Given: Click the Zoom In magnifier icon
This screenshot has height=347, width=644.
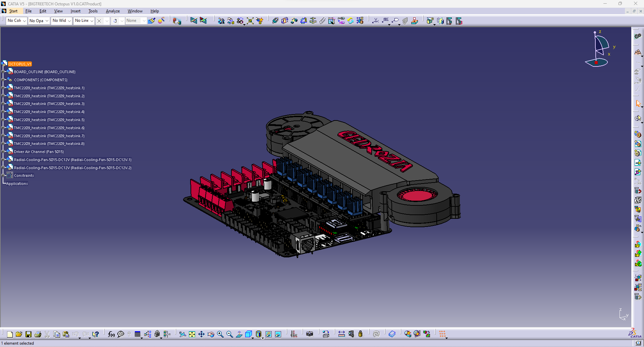Looking at the screenshot, I should [220, 334].
